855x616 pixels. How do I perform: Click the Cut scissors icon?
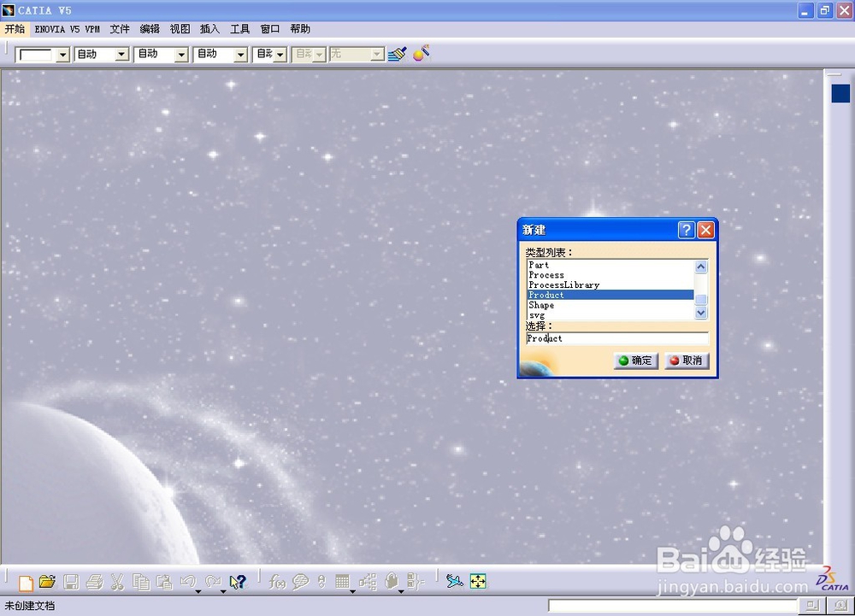coord(116,582)
